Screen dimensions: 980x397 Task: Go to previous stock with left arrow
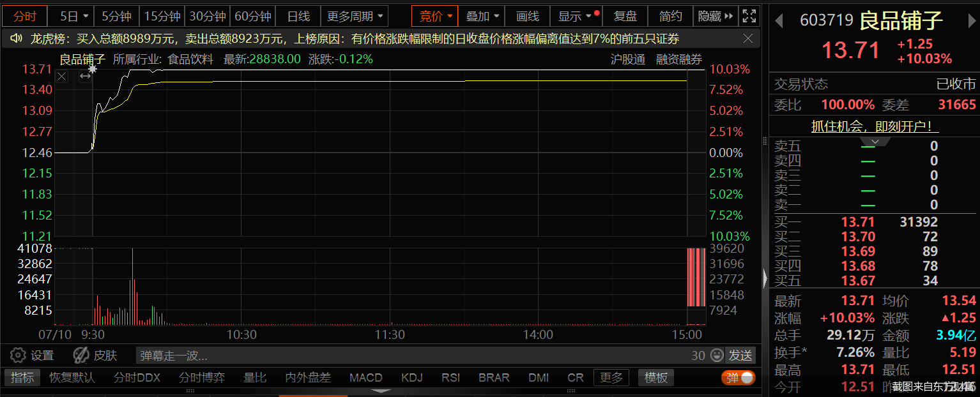pyautogui.click(x=779, y=21)
